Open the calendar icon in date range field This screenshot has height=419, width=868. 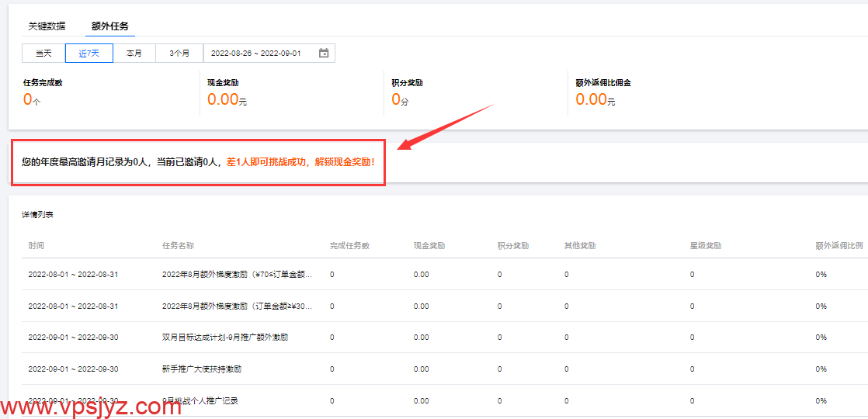[x=324, y=53]
